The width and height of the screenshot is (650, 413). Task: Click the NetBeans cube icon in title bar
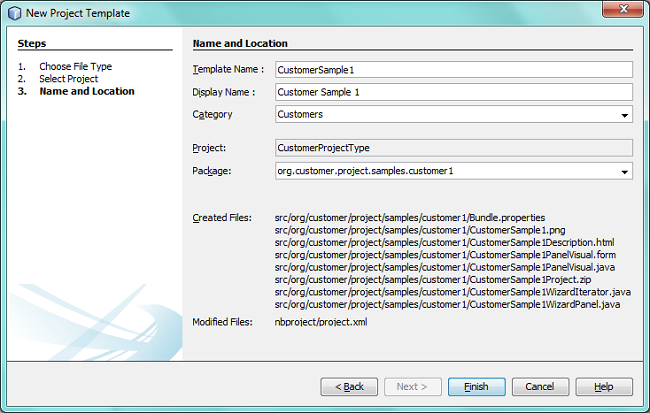click(13, 14)
